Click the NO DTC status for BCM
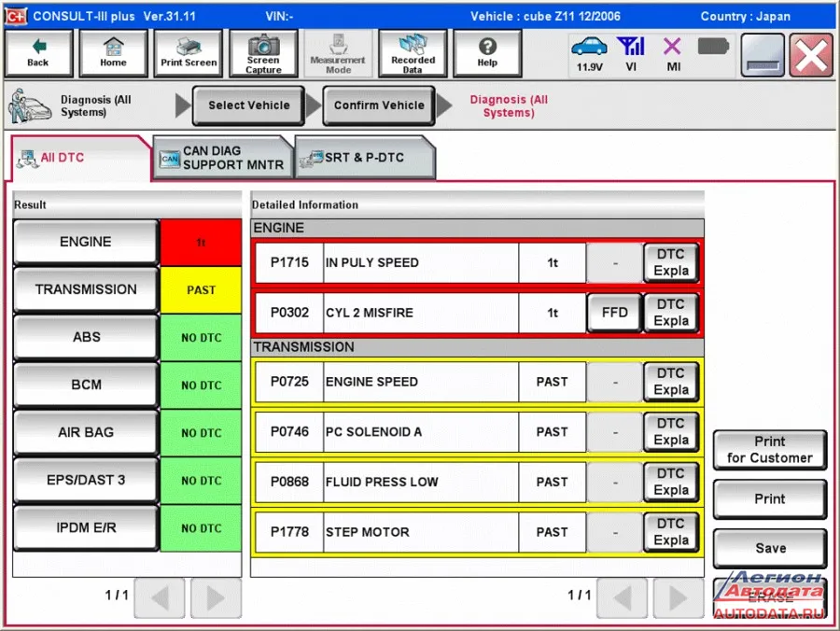The width and height of the screenshot is (840, 631). pos(201,386)
